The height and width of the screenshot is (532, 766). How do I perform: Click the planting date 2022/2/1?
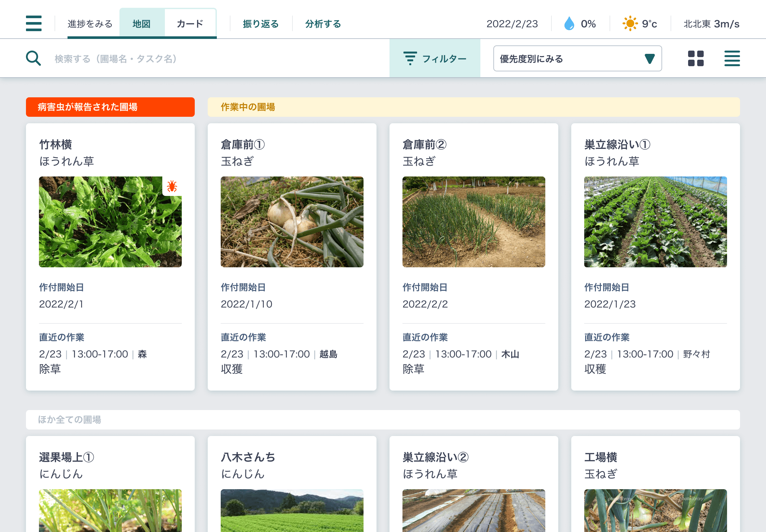61,304
